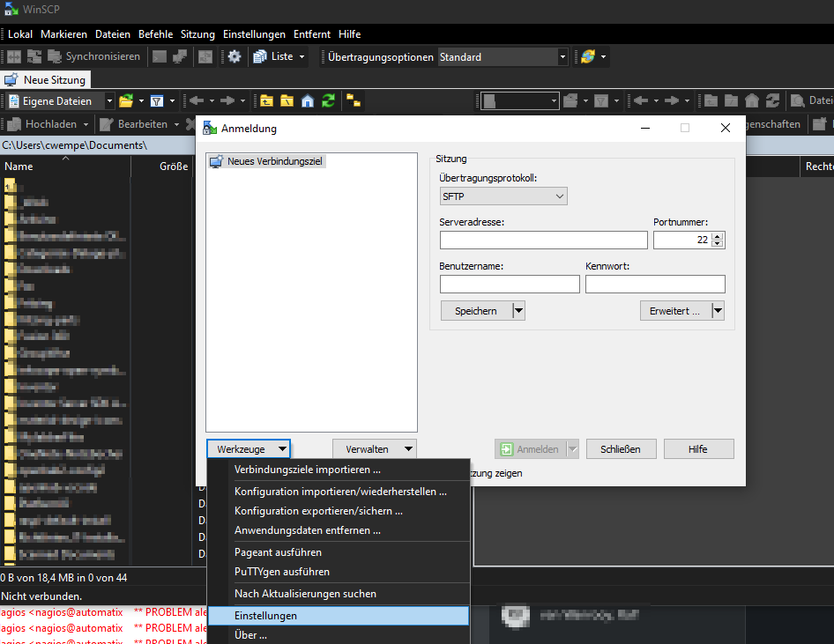This screenshot has height=644, width=834.
Task: Click the remote refresh icon
Action: 772,101
